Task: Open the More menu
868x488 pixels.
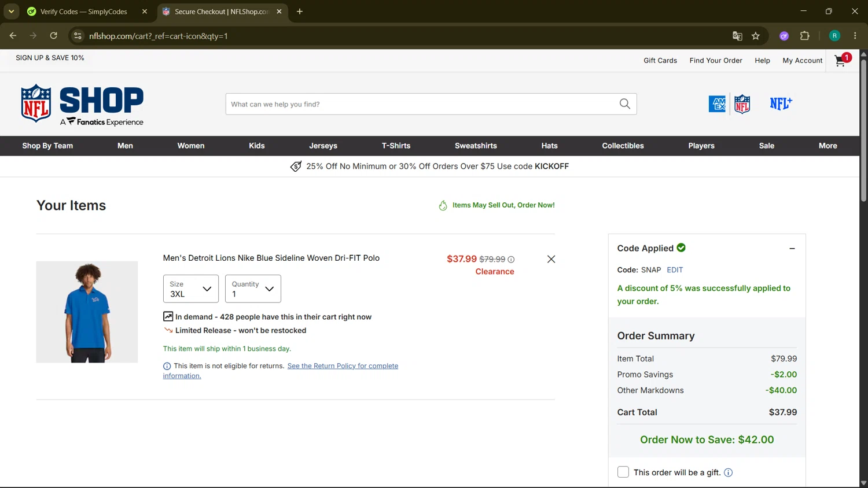Action: (828, 146)
